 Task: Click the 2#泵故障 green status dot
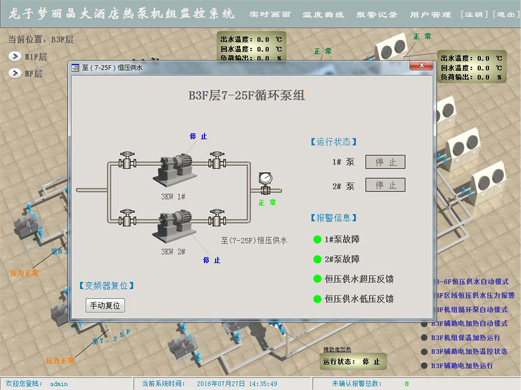click(x=317, y=259)
